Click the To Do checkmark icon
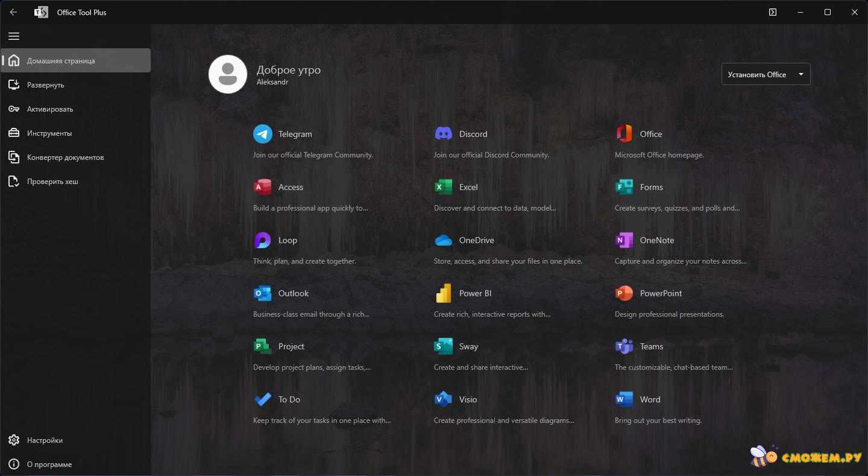 pyautogui.click(x=263, y=399)
